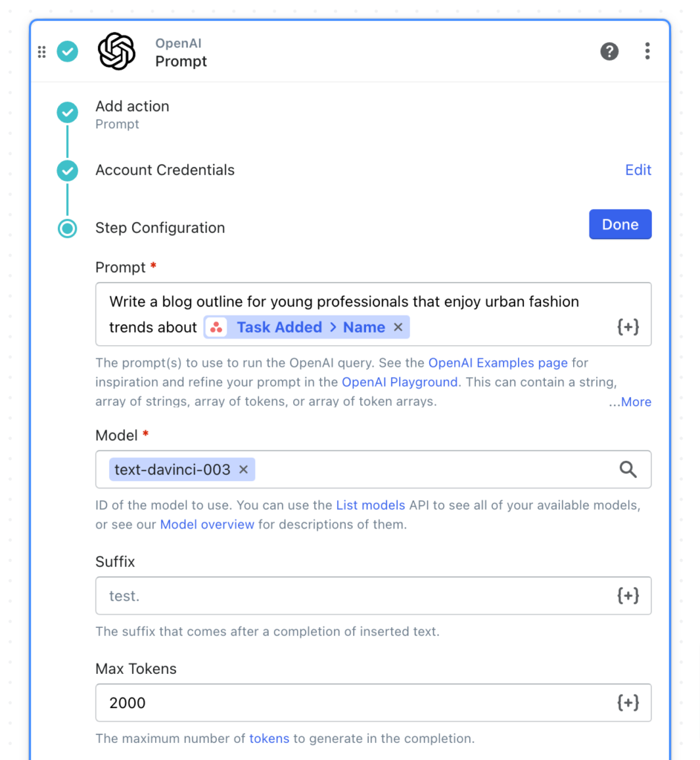The image size is (700, 760).
Task: Click the Account Credentials checkmark icon
Action: click(x=67, y=170)
